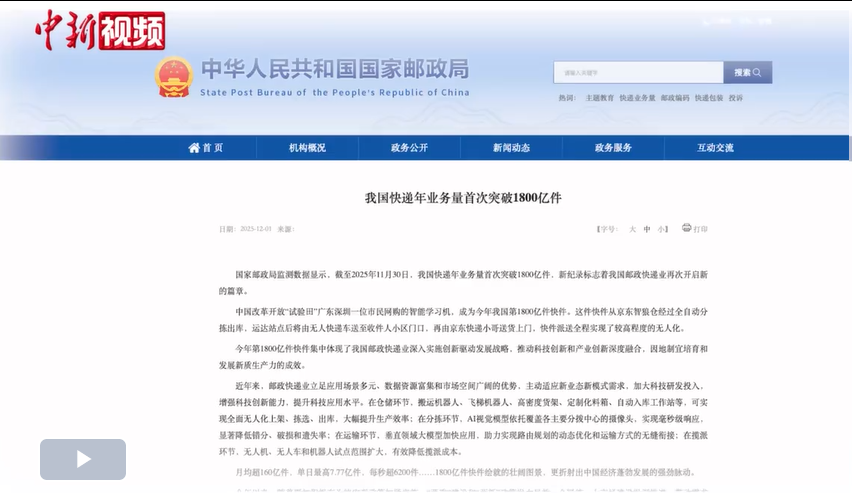The width and height of the screenshot is (852, 493).
Task: Go to 首页 in the navigation bar
Action: click(x=212, y=148)
